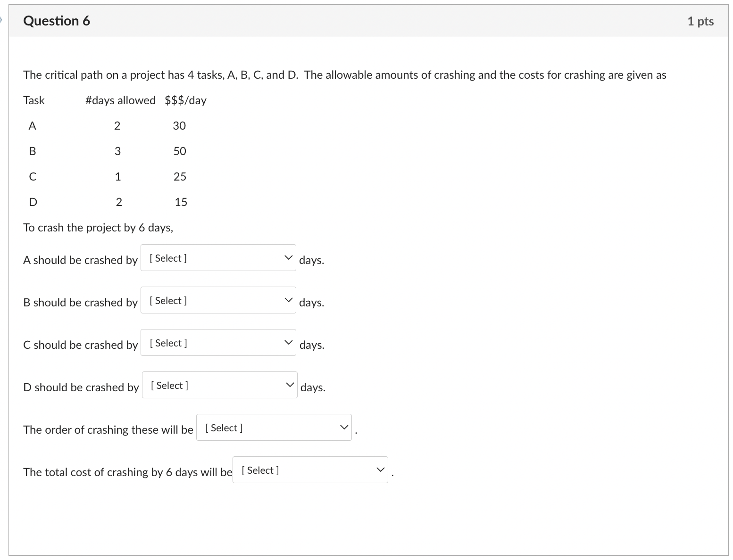Click the partial arrow icon at top left edge
This screenshot has height=560, width=733.
2,20
